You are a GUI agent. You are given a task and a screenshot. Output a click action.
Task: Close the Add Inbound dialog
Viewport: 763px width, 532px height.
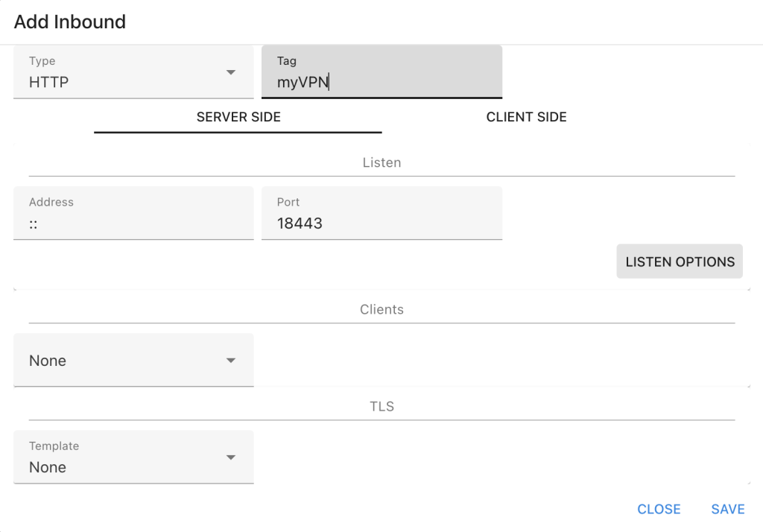(x=659, y=509)
